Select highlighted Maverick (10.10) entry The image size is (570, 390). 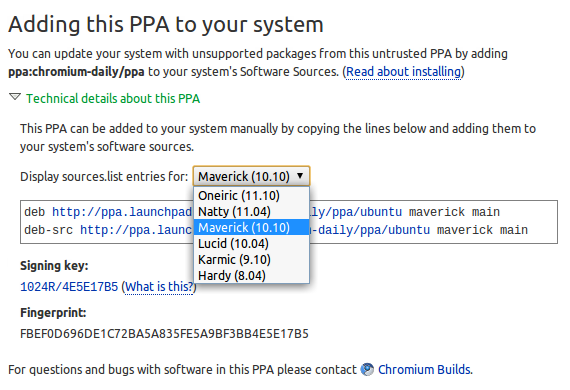252,228
